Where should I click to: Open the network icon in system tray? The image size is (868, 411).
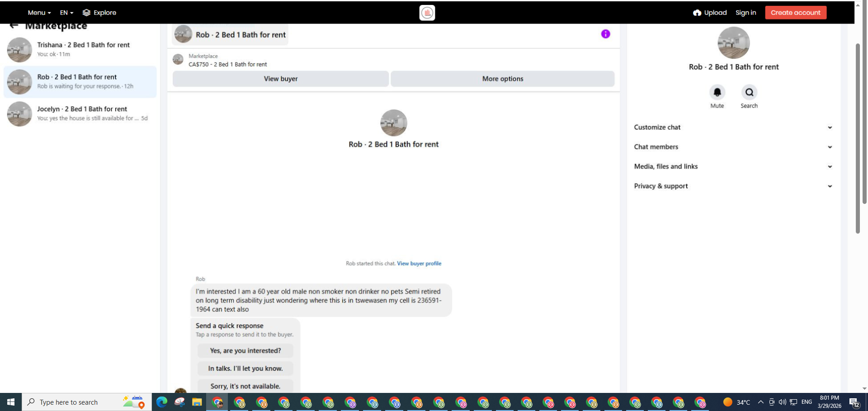[x=793, y=402]
